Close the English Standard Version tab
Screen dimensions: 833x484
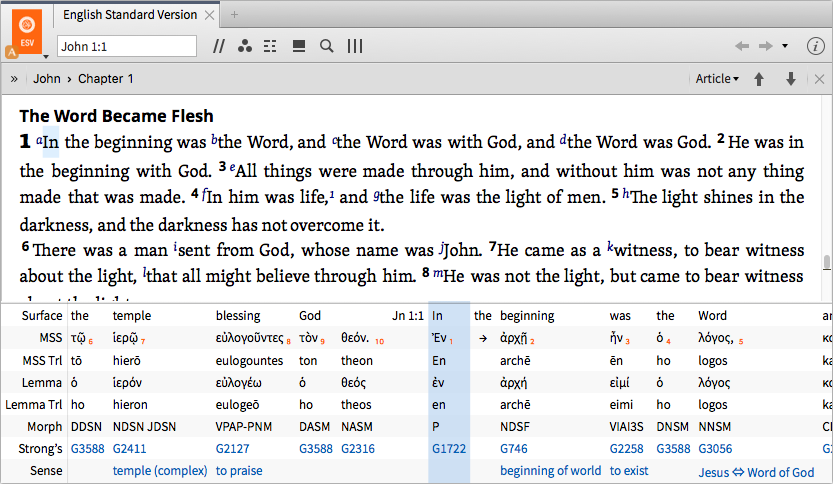(210, 15)
